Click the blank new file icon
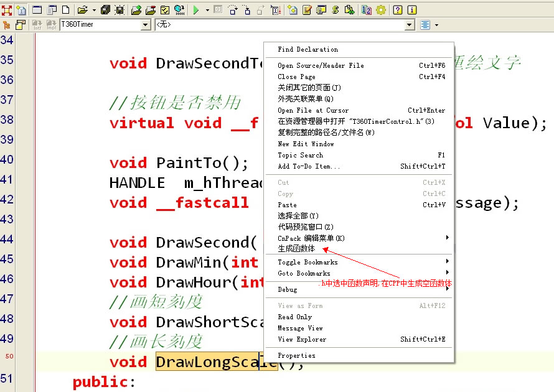Viewport: 554px width, 392px height. coord(65,9)
